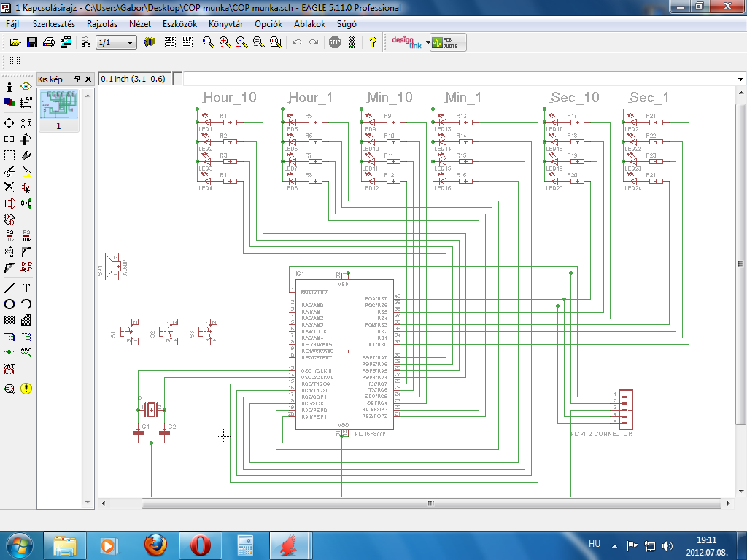Viewport: 747px width, 560px height.
Task: Select the Split tool
Action: tap(9, 268)
